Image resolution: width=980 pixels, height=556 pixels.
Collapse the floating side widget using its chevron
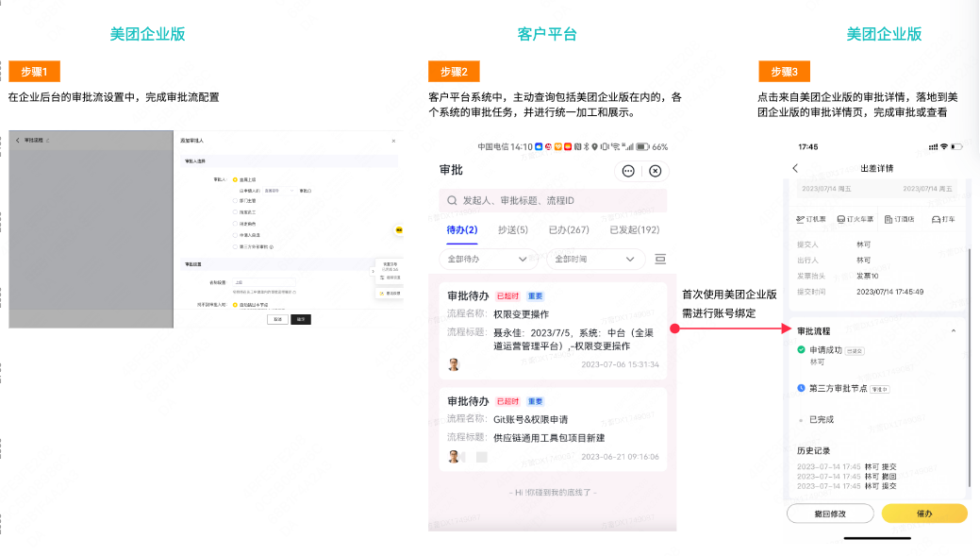tap(374, 272)
